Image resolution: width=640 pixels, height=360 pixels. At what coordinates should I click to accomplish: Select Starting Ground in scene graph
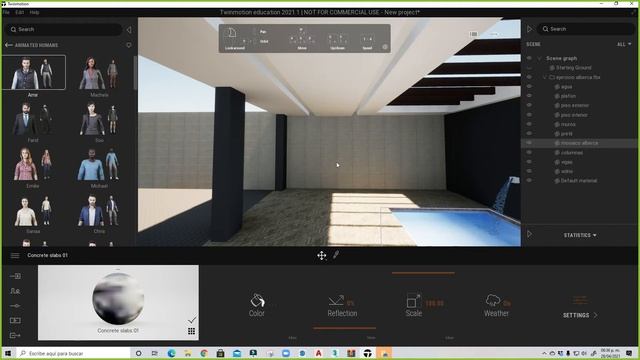coord(573,68)
